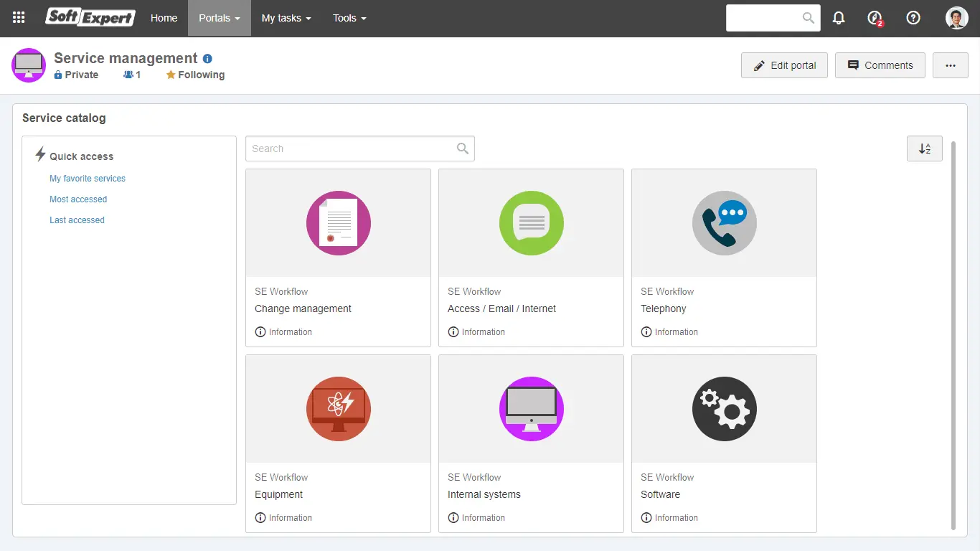Expand the My tasks dropdown menu
Screen dimensions: 980x551
click(x=286, y=18)
